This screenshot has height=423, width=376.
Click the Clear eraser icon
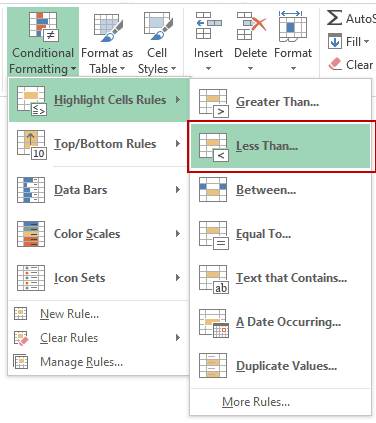(335, 64)
